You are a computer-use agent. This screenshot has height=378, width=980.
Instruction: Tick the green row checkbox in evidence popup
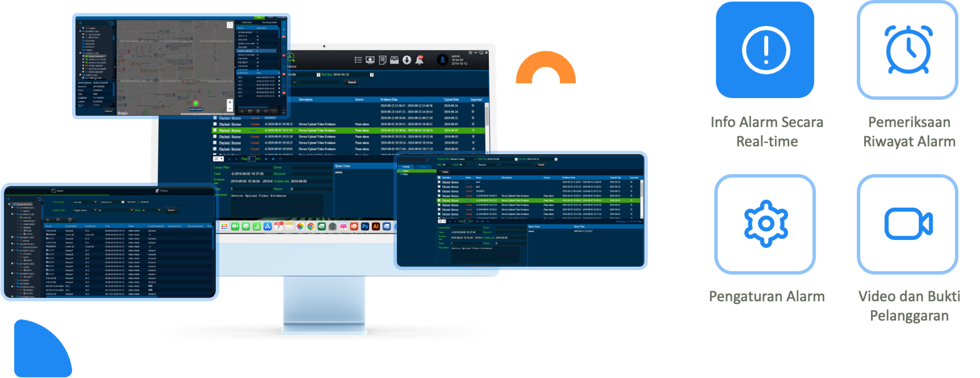[x=439, y=201]
